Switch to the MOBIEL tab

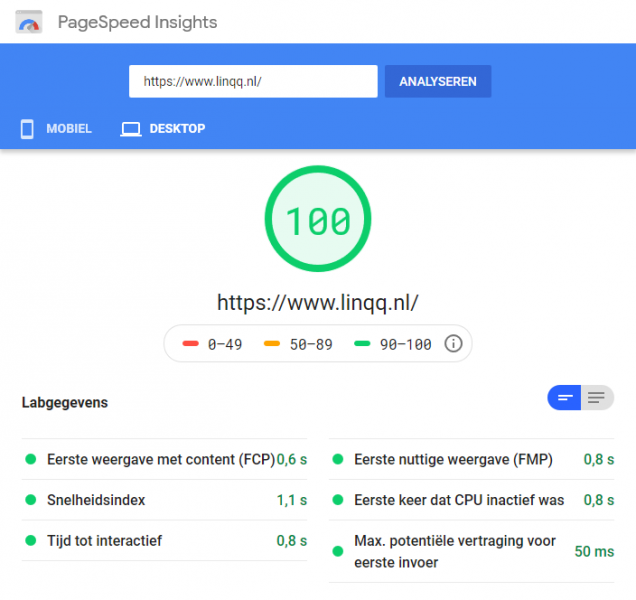tap(68, 129)
